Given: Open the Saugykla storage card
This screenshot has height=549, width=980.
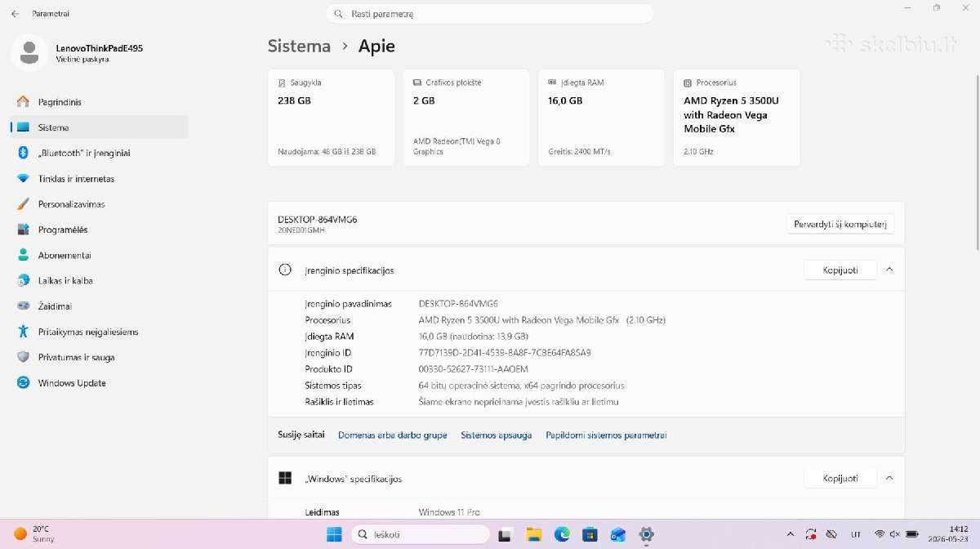Looking at the screenshot, I should click(331, 118).
